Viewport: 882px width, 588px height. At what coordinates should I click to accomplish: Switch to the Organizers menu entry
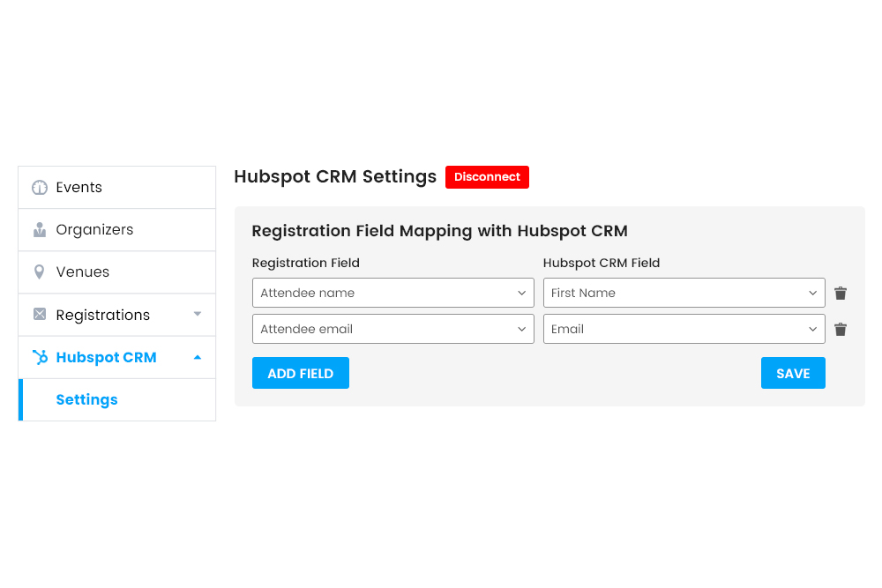pyautogui.click(x=94, y=229)
